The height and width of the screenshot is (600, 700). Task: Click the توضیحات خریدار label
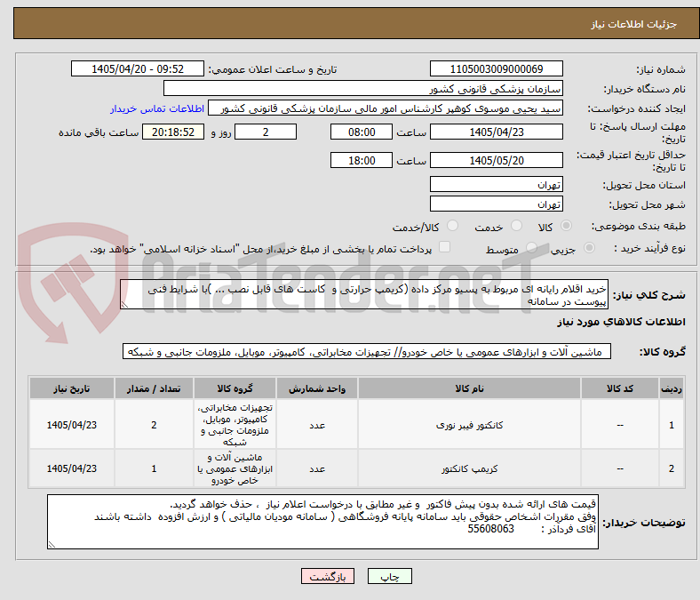click(644, 523)
